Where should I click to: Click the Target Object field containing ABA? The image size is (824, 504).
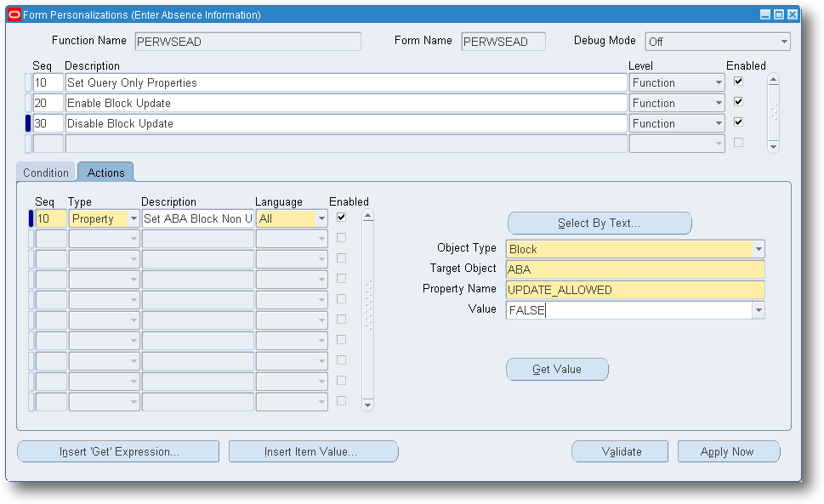[635, 269]
